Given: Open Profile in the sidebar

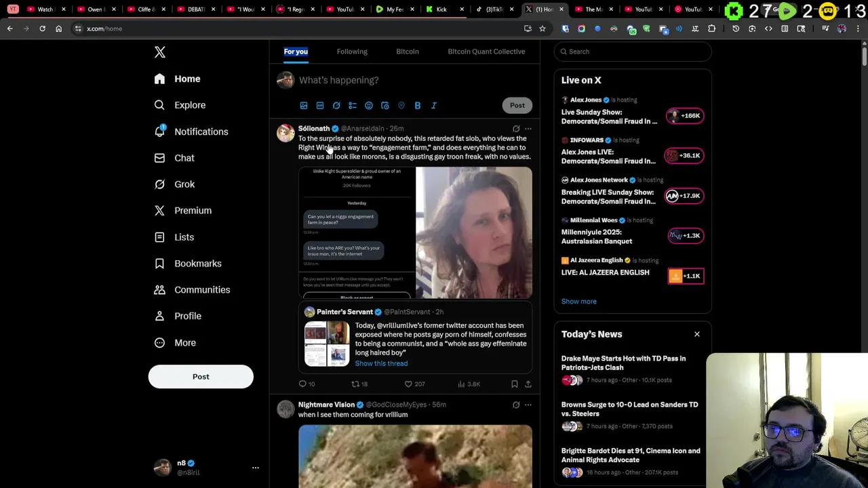Looking at the screenshot, I should click(178, 317).
